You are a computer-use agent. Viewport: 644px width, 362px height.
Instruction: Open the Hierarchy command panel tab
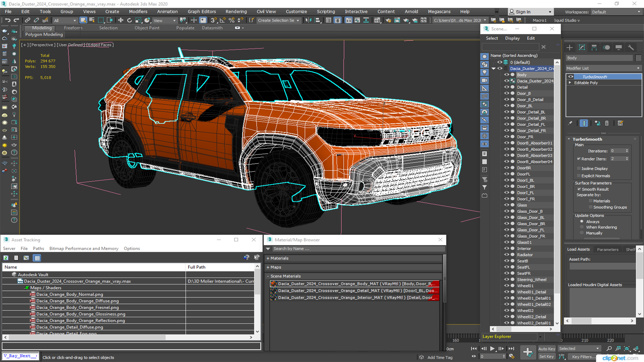(594, 48)
